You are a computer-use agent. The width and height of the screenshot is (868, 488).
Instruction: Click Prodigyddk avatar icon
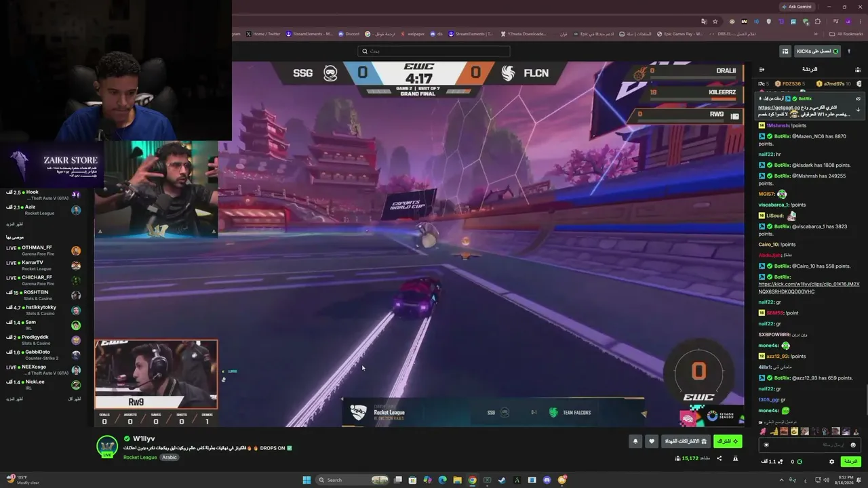pos(76,340)
